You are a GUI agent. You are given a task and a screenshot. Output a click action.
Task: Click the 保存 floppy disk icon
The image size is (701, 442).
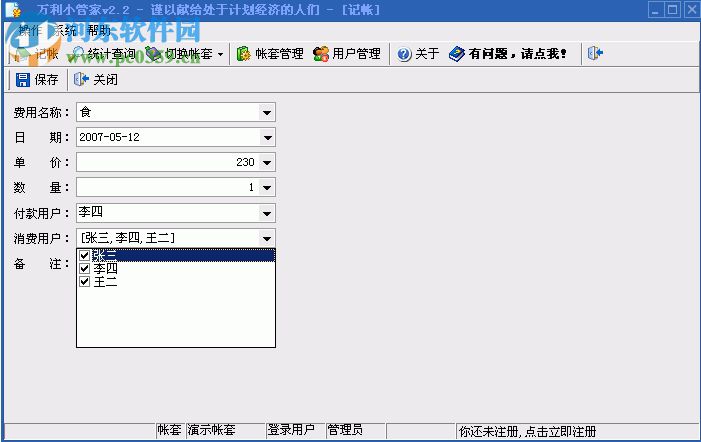(x=23, y=80)
